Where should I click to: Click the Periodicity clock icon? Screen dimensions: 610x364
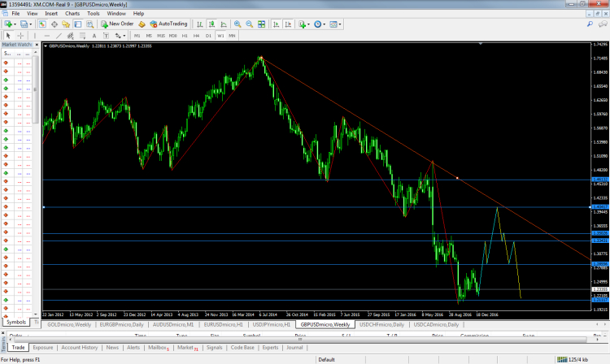(x=318, y=24)
